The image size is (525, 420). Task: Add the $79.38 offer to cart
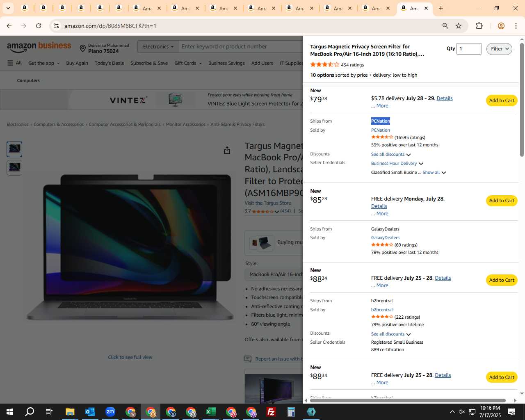tap(502, 100)
